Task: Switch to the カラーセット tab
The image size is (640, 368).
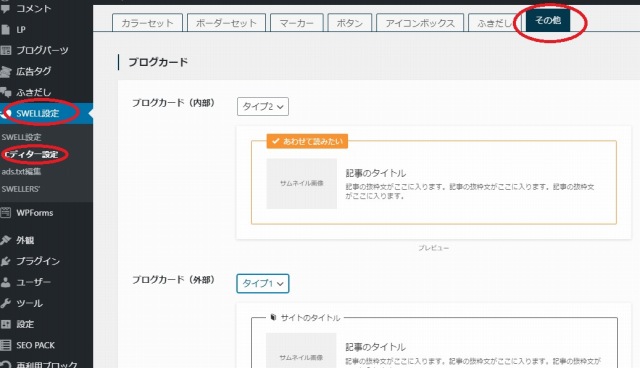Action: click(x=147, y=23)
